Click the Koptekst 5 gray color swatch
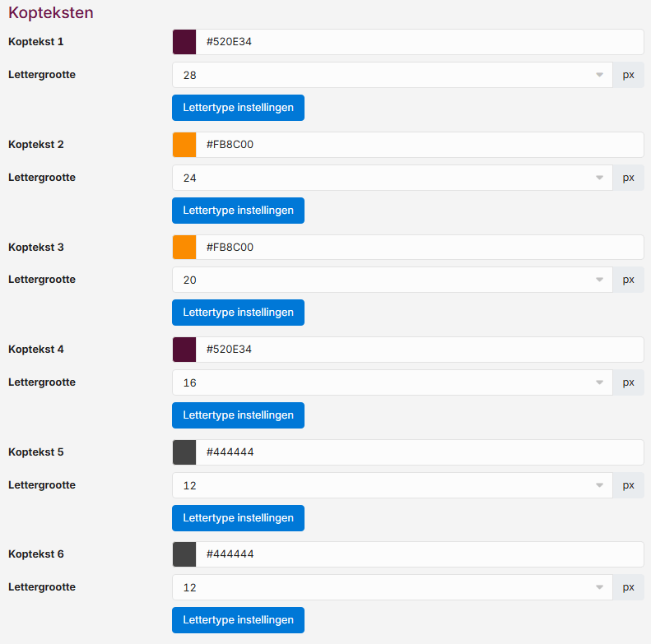This screenshot has height=644, width=651. pos(184,452)
